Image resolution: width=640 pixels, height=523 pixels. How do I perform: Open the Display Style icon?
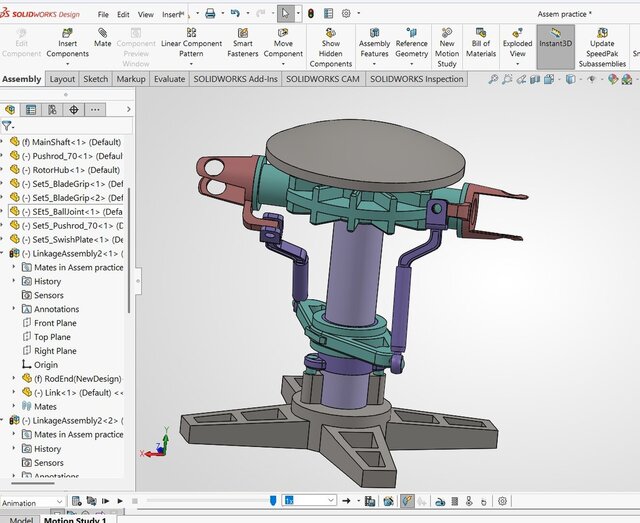click(570, 79)
